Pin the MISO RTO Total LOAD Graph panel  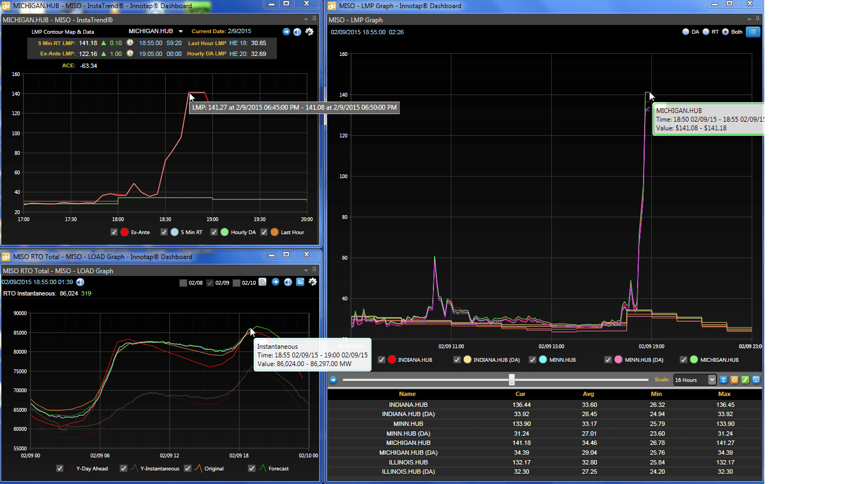click(314, 269)
